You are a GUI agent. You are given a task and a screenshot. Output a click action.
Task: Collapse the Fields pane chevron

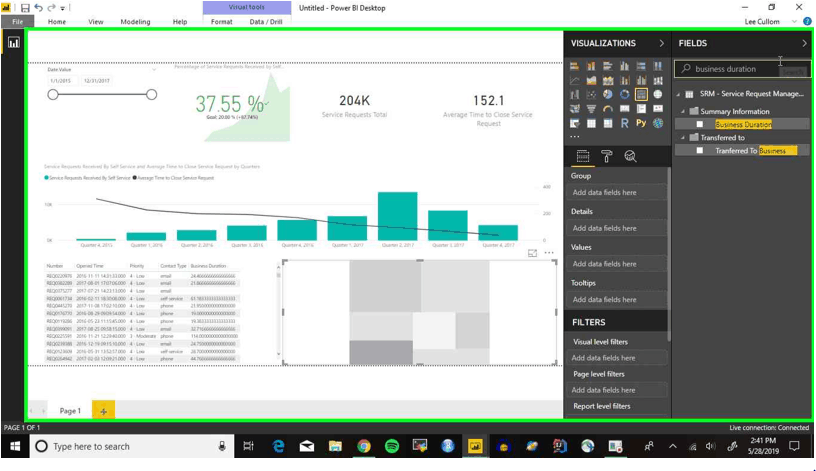pyautogui.click(x=805, y=43)
